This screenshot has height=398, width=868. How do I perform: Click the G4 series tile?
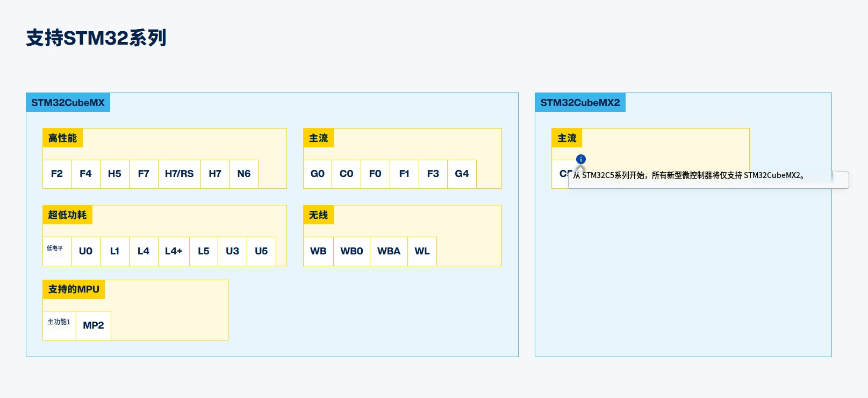462,174
